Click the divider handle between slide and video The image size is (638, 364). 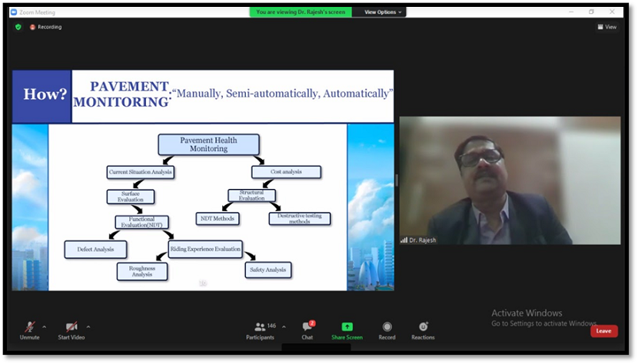397,180
